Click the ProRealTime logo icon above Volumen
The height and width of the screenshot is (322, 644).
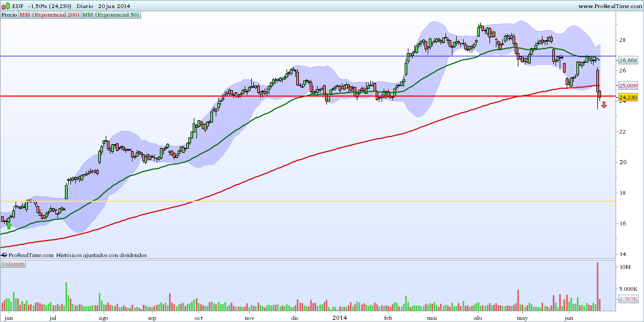[4, 255]
